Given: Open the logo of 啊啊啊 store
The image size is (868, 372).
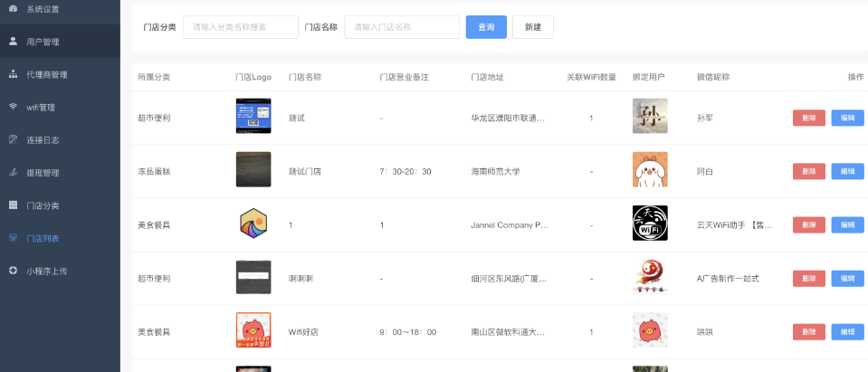Looking at the screenshot, I should 253,276.
